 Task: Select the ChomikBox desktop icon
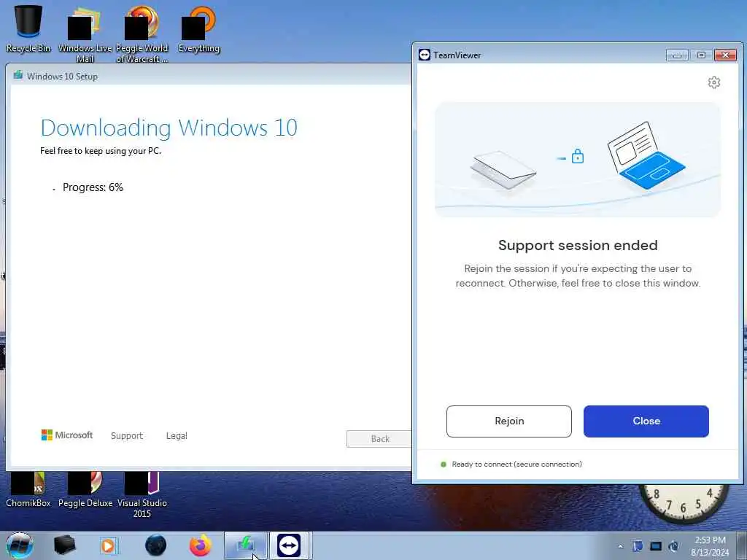pyautogui.click(x=28, y=489)
